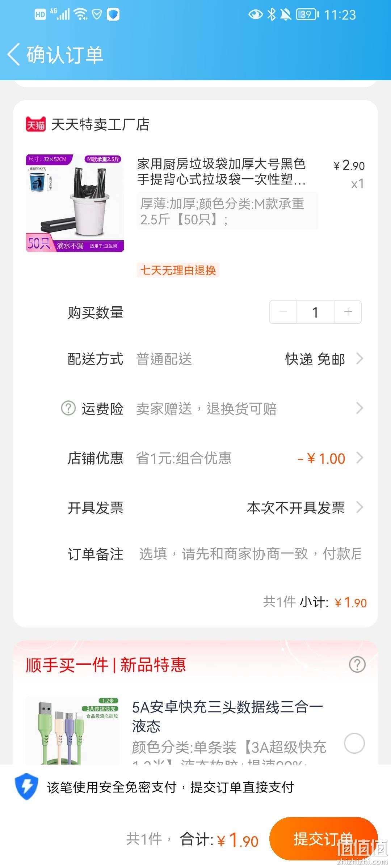Image resolution: width=391 pixels, height=868 pixels.
Task: Tap the Bluetooth icon in status bar
Action: [x=272, y=14]
